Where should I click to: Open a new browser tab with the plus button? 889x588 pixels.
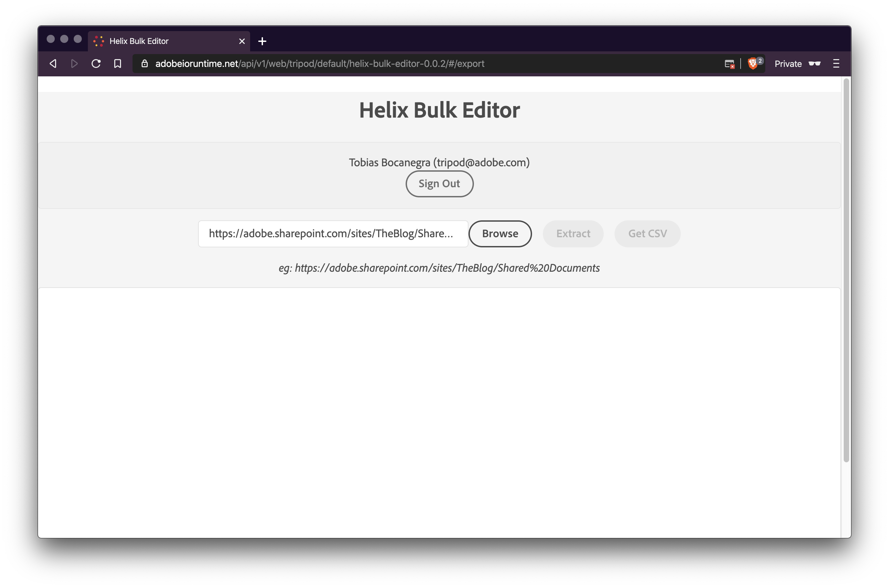[x=262, y=41]
